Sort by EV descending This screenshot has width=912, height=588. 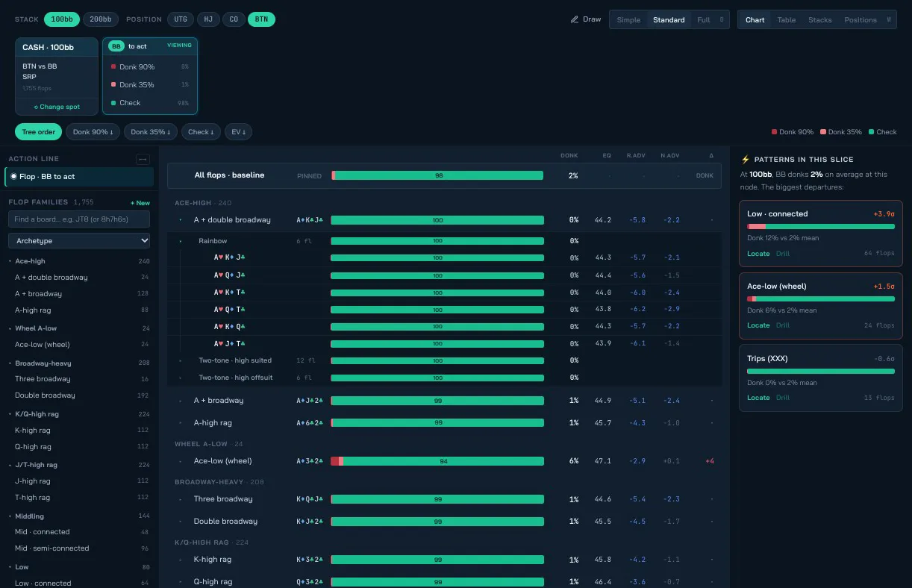coord(238,132)
